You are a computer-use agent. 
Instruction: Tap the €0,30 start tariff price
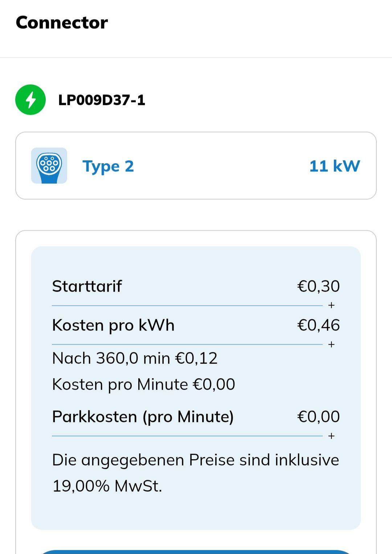tap(318, 286)
